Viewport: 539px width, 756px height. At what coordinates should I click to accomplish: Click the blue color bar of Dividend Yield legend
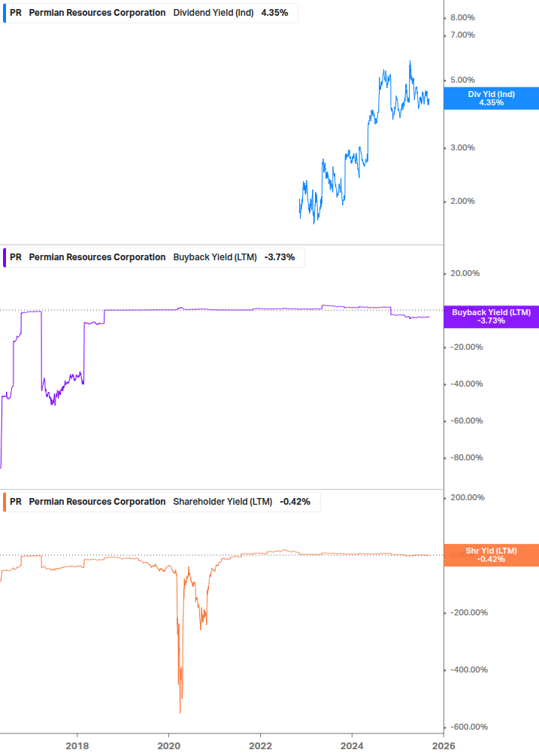point(5,13)
